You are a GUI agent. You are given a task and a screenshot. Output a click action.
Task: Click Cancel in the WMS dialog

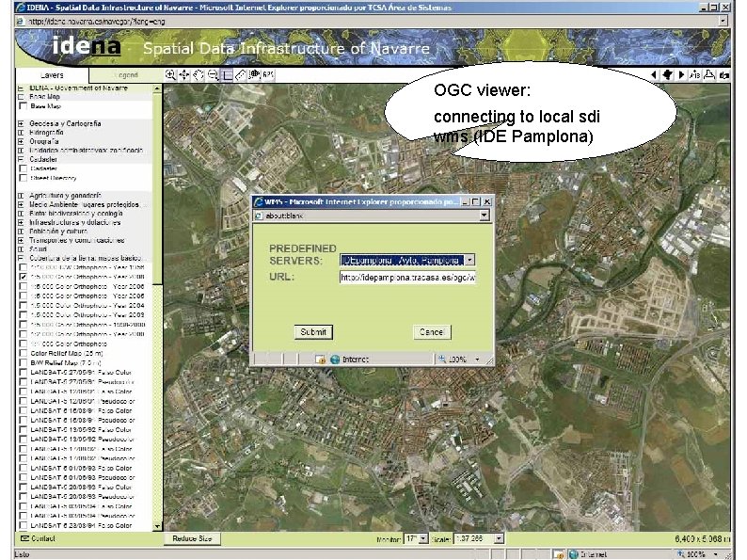[432, 332]
